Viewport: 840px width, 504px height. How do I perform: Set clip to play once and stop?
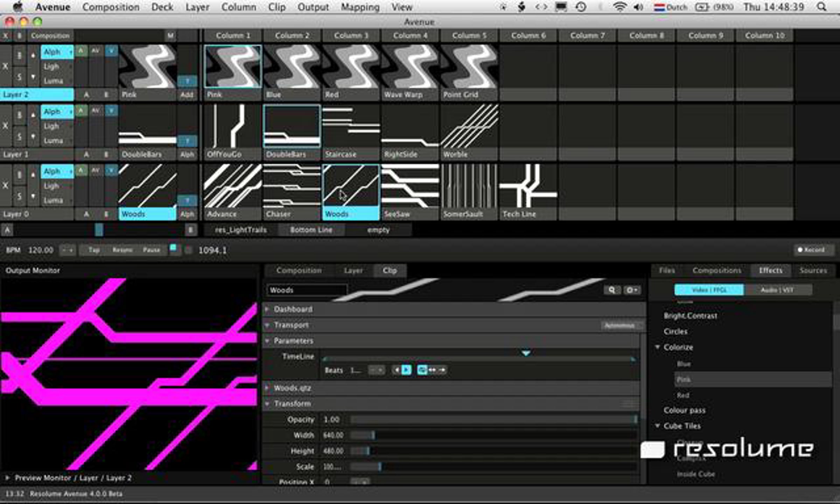(442, 370)
